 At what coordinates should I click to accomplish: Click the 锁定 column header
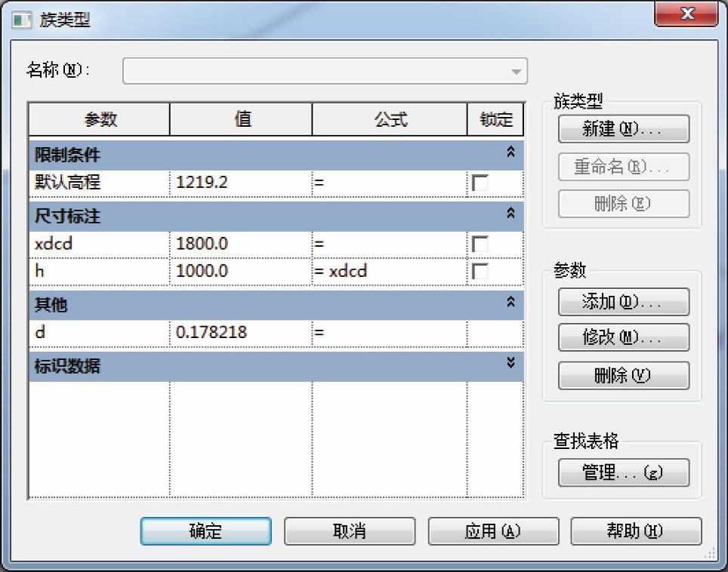[495, 120]
